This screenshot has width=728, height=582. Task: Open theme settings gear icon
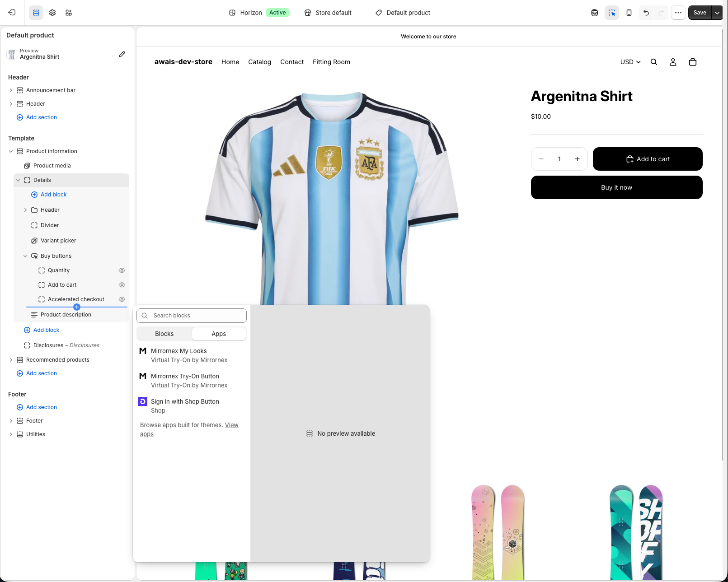52,13
